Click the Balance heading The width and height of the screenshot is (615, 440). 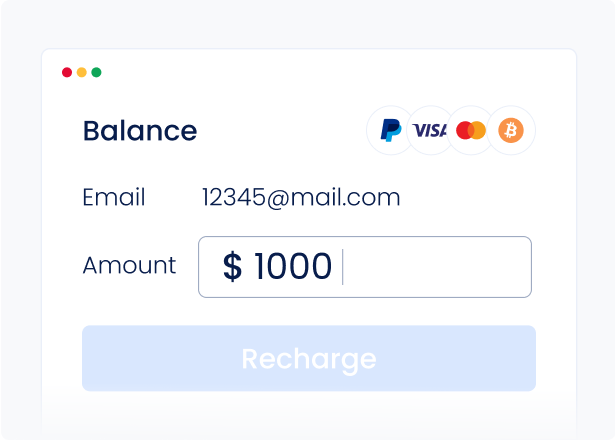[139, 131]
